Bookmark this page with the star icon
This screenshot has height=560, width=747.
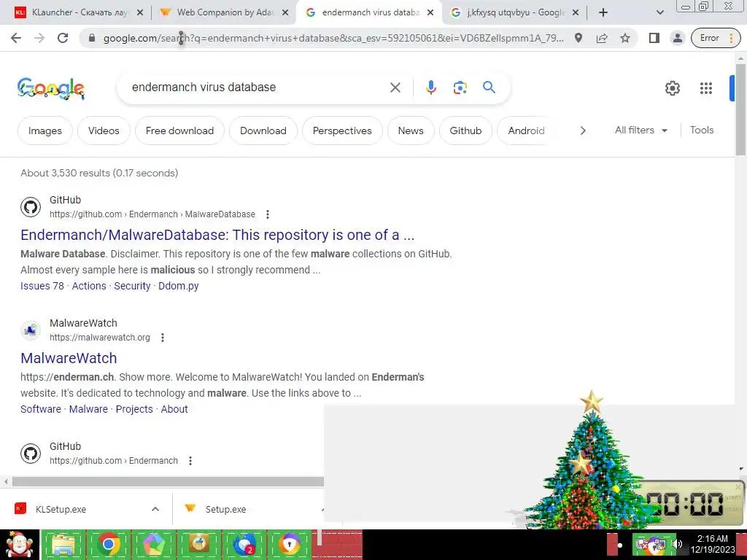pyautogui.click(x=625, y=38)
